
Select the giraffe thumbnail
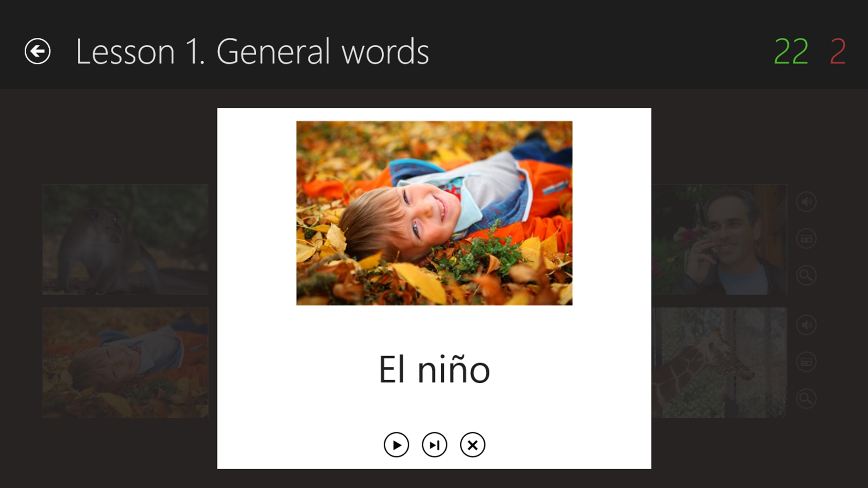click(x=719, y=363)
